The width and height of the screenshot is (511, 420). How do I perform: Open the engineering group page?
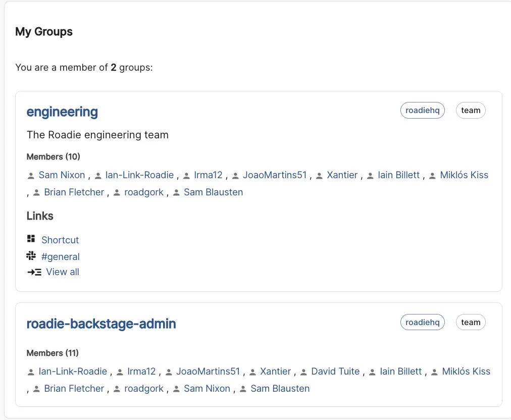pos(62,112)
